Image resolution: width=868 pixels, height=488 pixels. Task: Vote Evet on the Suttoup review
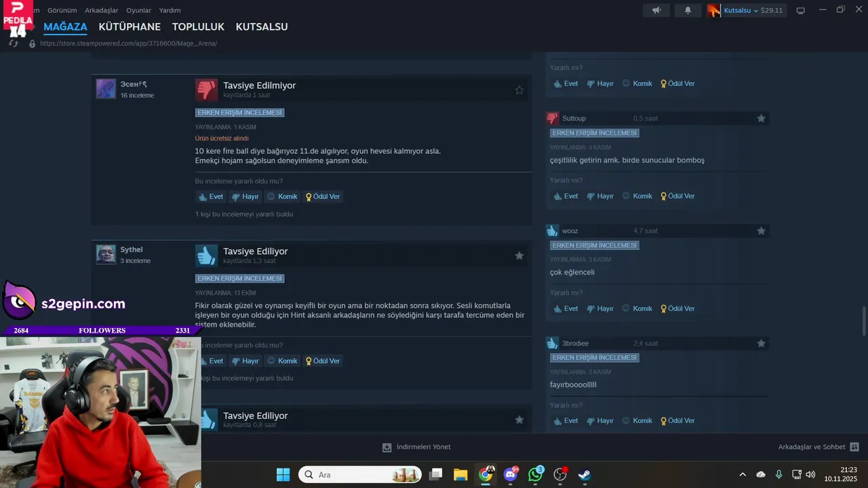coord(566,196)
